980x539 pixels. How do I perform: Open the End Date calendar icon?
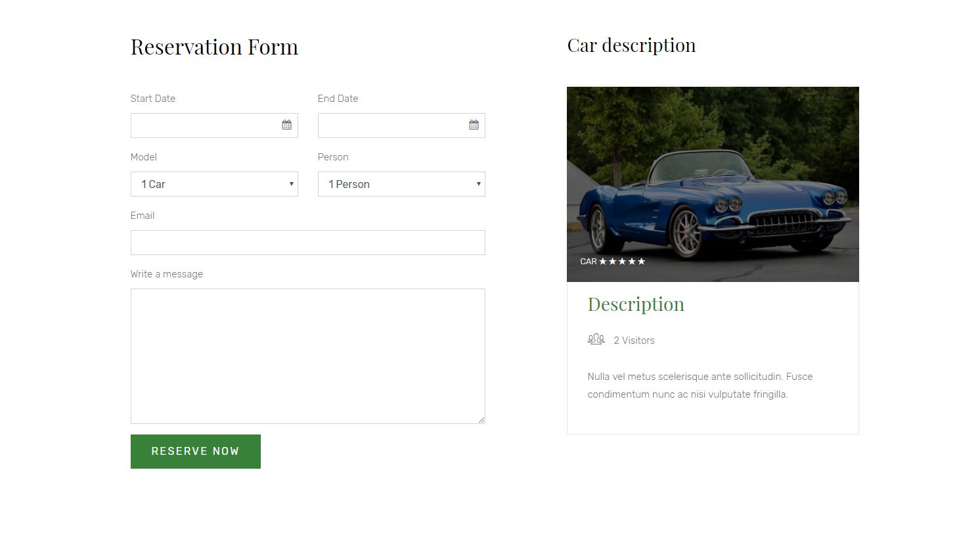click(474, 125)
